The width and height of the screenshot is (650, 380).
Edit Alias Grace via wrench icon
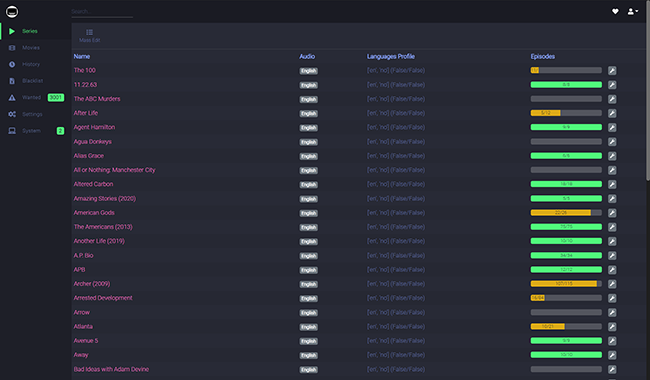(x=612, y=156)
